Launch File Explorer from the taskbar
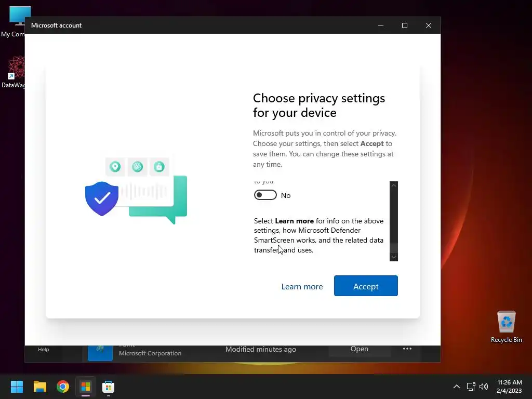The height and width of the screenshot is (399, 532). coord(39,387)
